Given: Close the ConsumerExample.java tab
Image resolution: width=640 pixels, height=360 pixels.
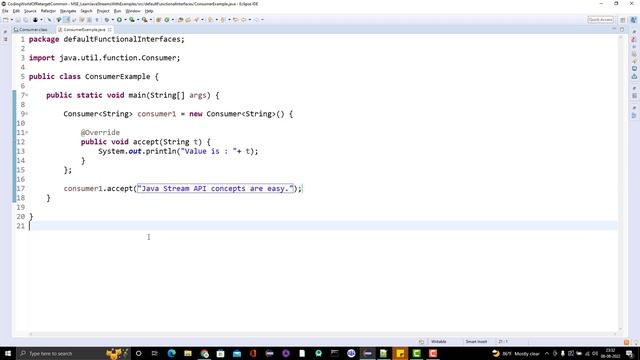Looking at the screenshot, I should pos(110,29).
